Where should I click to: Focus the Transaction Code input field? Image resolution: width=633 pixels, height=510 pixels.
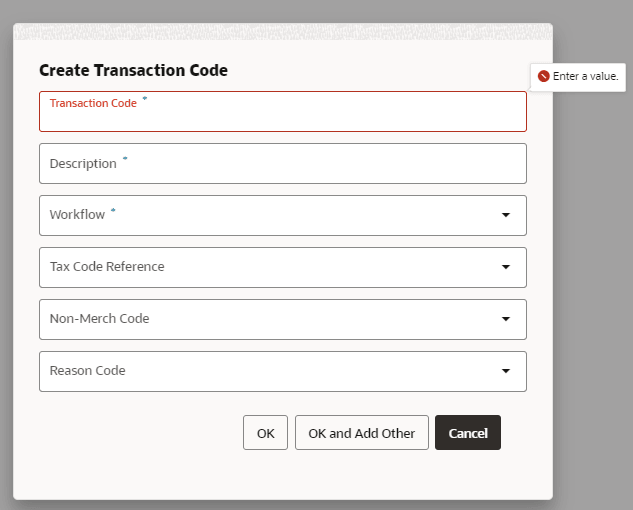(283, 111)
